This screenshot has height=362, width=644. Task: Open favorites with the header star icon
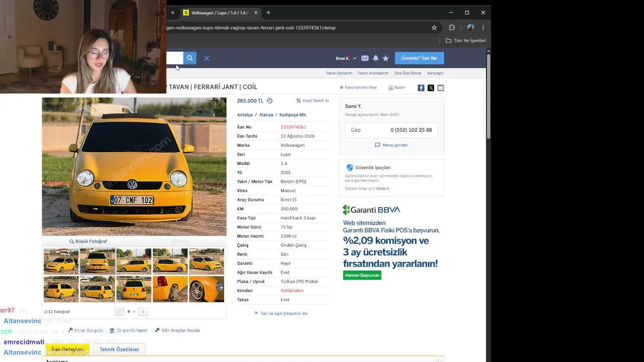385,58
